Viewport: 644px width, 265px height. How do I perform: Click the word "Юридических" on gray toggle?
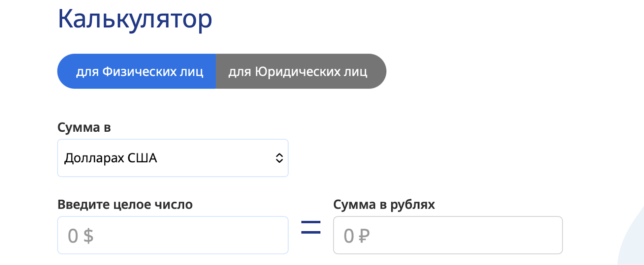(x=297, y=71)
